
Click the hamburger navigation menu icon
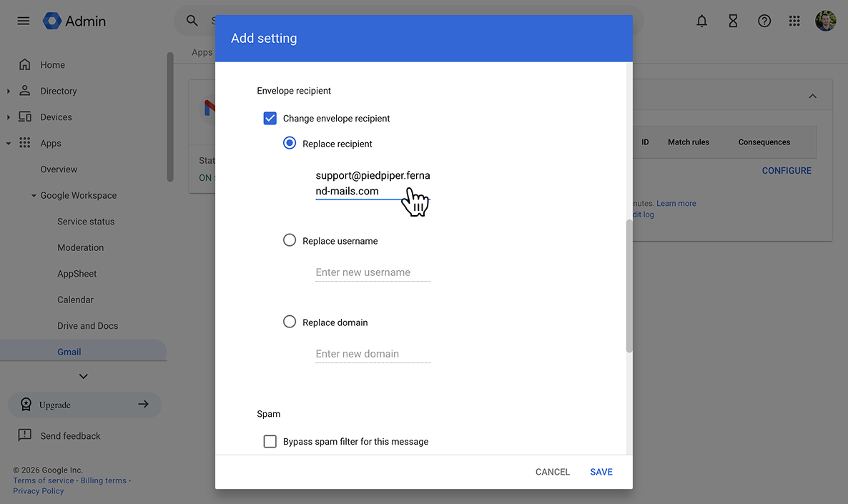[23, 21]
